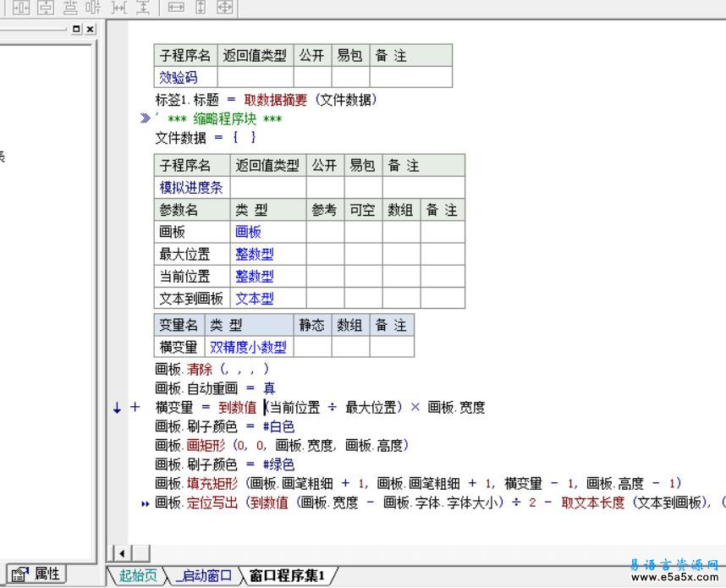Click the #绿色 color constant

[278, 464]
